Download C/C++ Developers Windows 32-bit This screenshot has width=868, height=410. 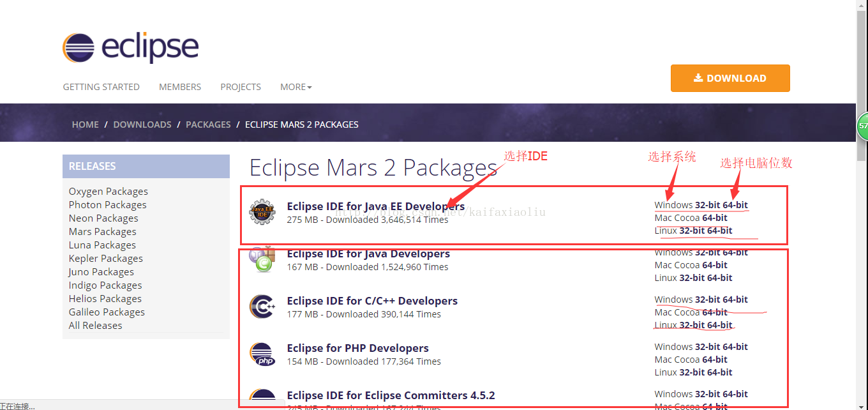(x=708, y=300)
